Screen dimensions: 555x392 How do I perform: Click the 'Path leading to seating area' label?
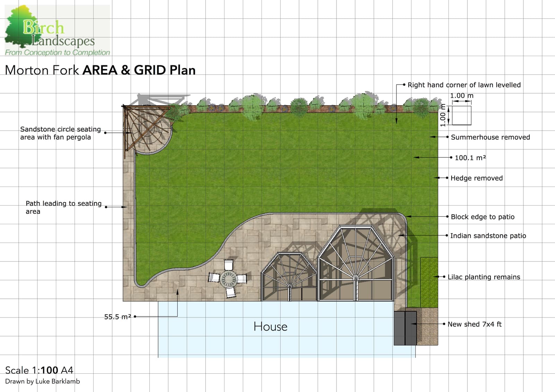click(x=63, y=207)
